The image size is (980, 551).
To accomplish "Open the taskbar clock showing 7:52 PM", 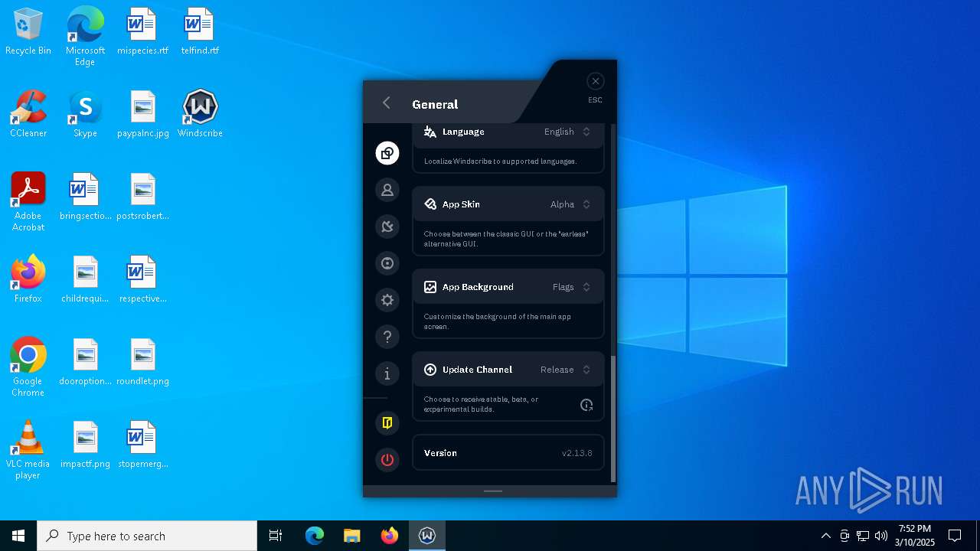I will (x=915, y=536).
